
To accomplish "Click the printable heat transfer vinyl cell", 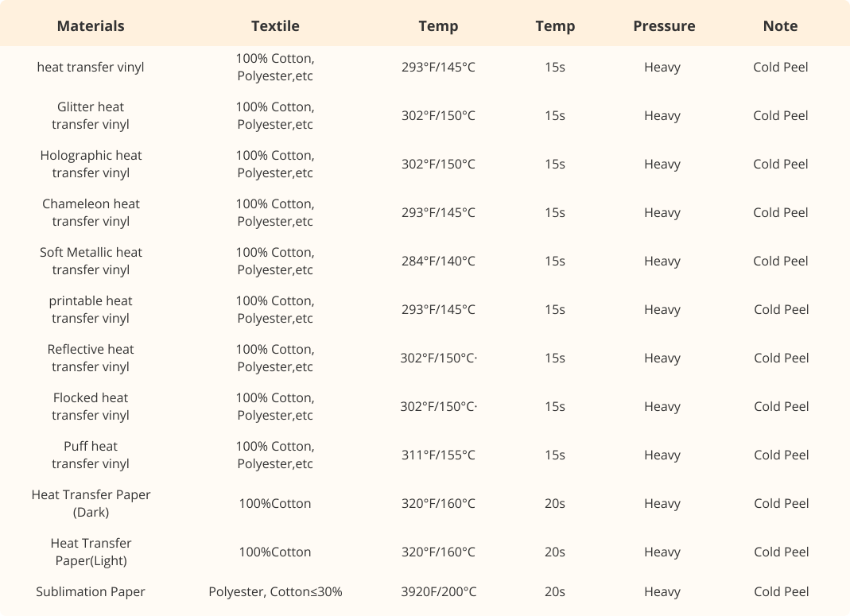I will (91, 309).
